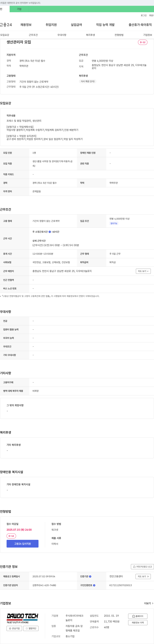Apply with the 고용24 입사지원 button
Viewport: 154px width, 644px height.
point(22,544)
